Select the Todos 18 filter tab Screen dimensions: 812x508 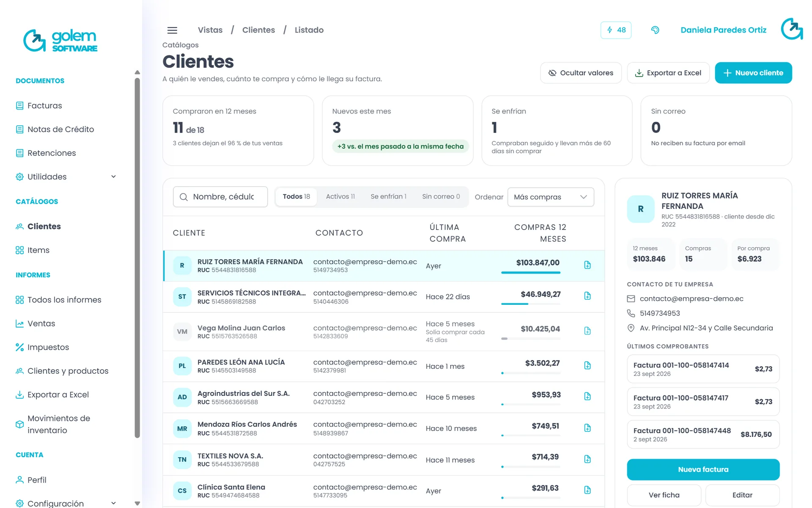(x=296, y=196)
